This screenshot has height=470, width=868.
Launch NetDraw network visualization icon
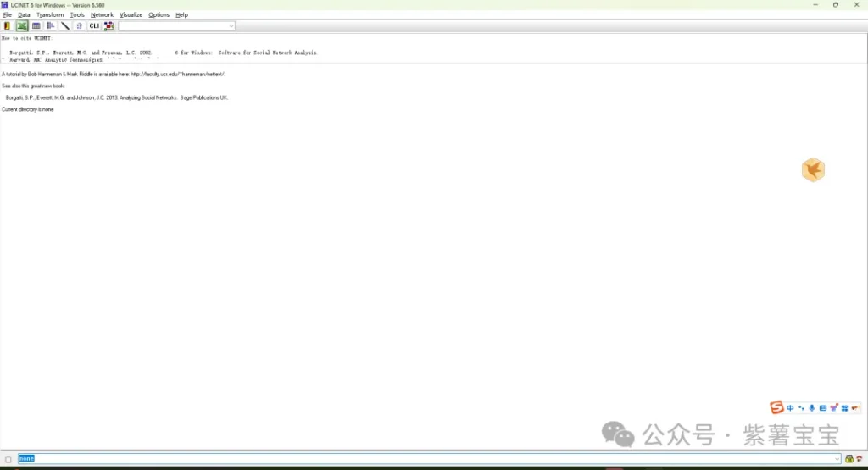pos(108,26)
